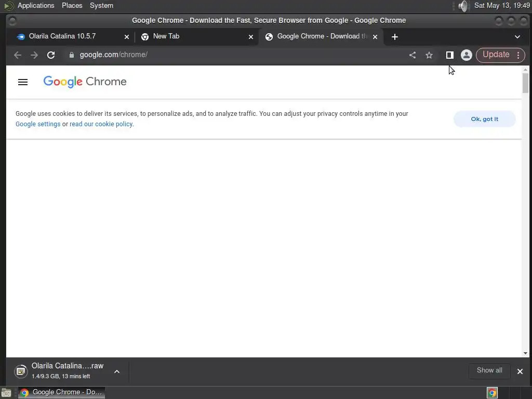Click the Google Chrome logo
This screenshot has height=399, width=532.
pyautogui.click(x=85, y=82)
